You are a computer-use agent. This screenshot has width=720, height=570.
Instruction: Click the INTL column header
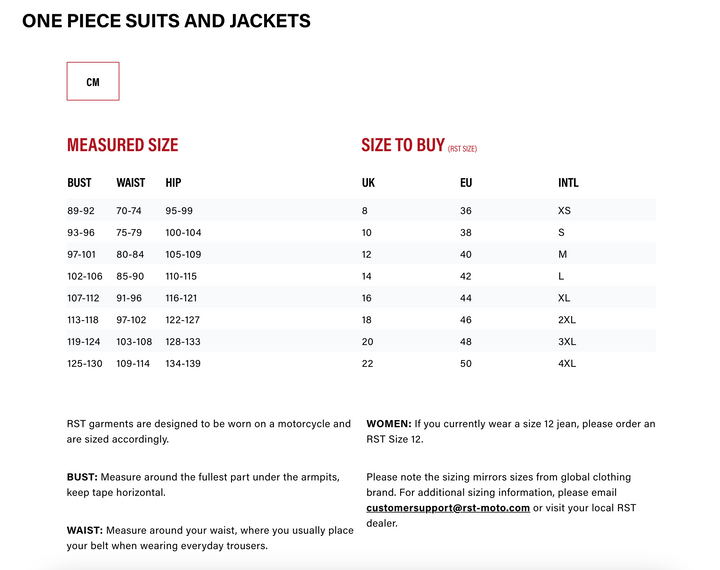click(568, 183)
